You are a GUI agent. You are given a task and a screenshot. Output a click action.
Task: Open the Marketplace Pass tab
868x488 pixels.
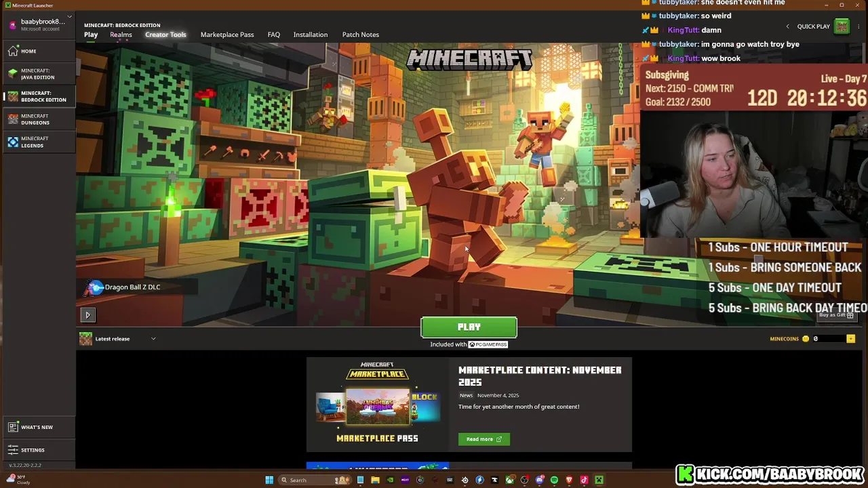point(227,35)
